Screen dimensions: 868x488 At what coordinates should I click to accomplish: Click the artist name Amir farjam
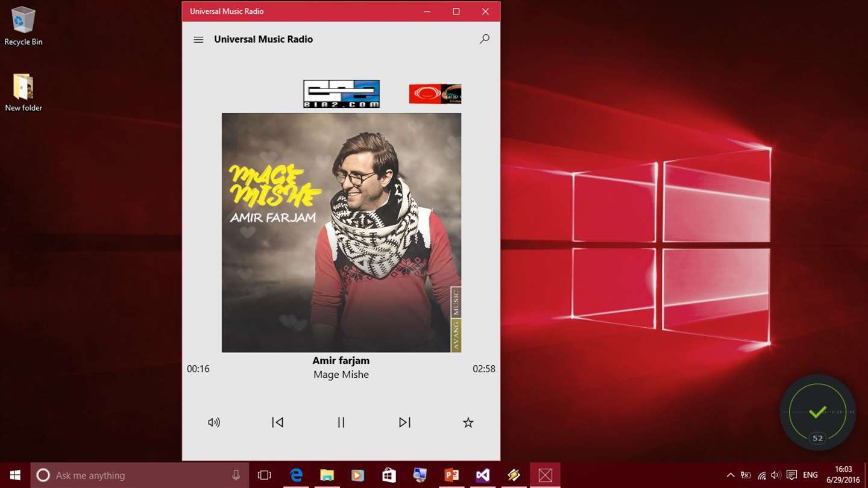point(341,360)
